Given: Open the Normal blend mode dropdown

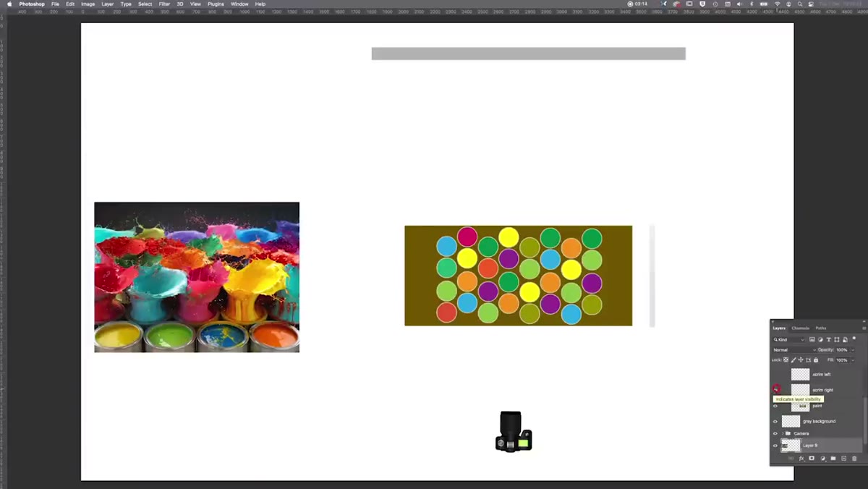Looking at the screenshot, I should pyautogui.click(x=794, y=349).
